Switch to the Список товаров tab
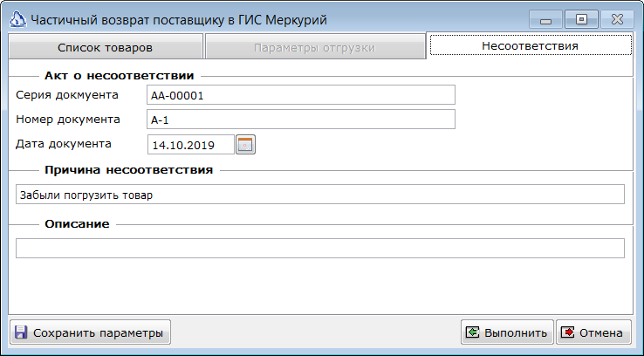This screenshot has height=356, width=644. 105,48
